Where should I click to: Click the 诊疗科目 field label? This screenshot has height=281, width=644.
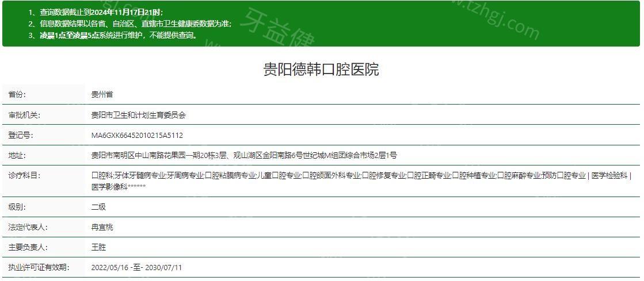coord(24,176)
